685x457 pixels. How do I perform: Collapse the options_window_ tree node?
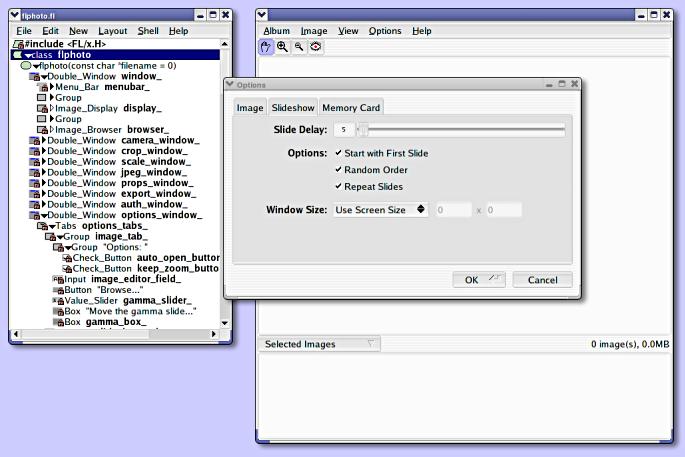[44, 215]
